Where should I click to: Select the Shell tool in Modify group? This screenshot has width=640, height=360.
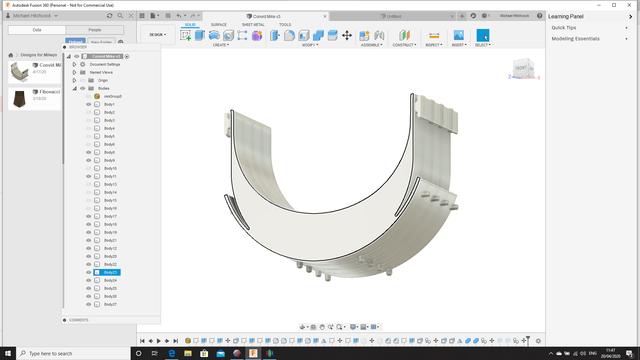[304, 36]
